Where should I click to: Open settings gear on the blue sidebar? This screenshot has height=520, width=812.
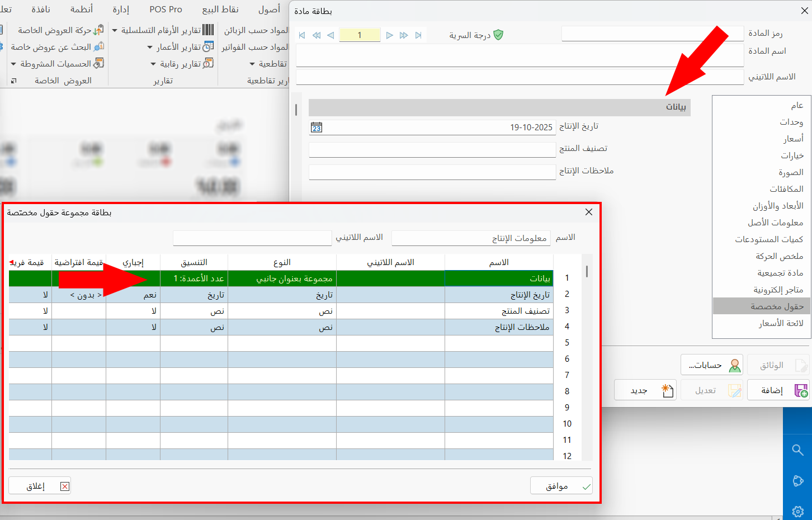(797, 510)
